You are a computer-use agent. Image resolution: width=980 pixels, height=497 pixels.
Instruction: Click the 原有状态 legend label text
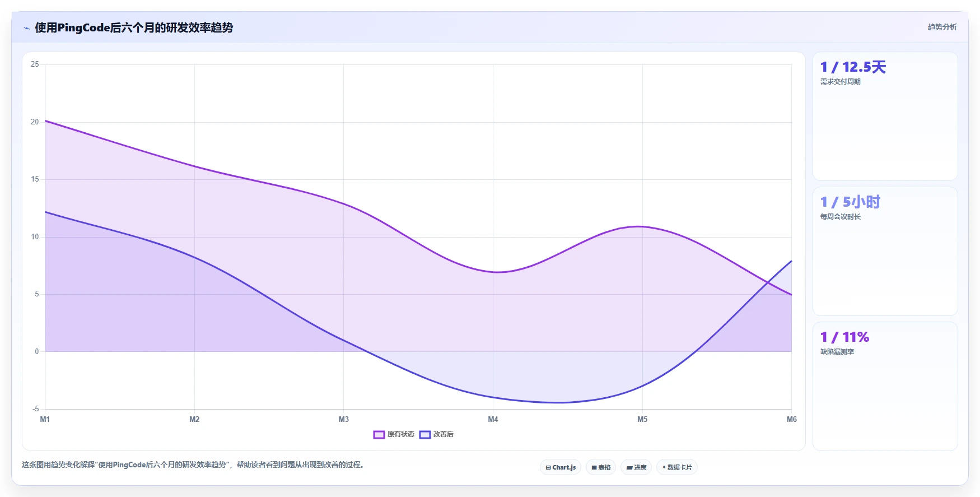click(401, 434)
